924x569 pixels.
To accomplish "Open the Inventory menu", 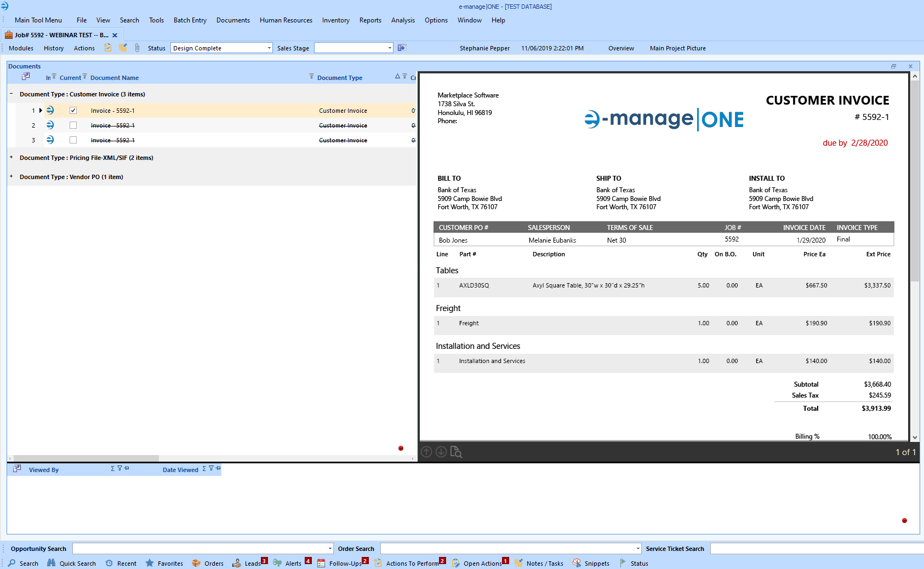I will tap(336, 20).
